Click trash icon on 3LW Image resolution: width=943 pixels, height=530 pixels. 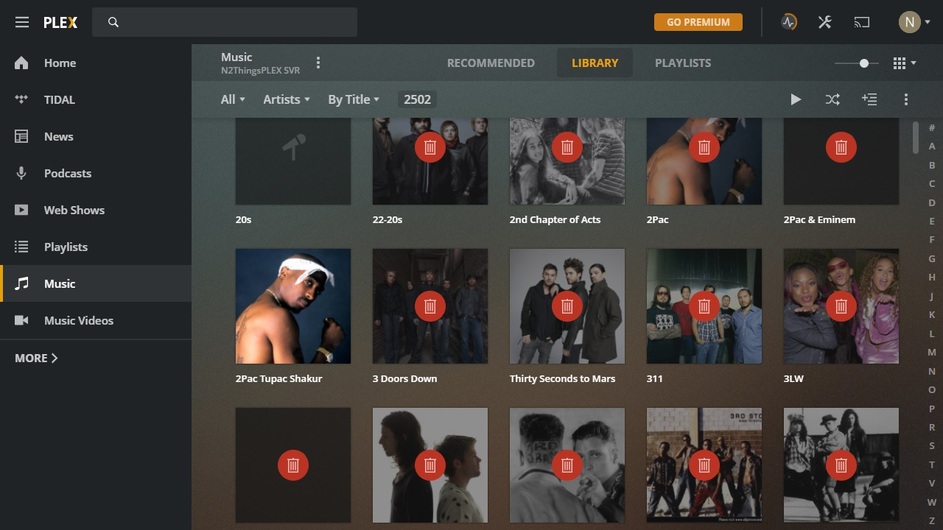coord(841,306)
